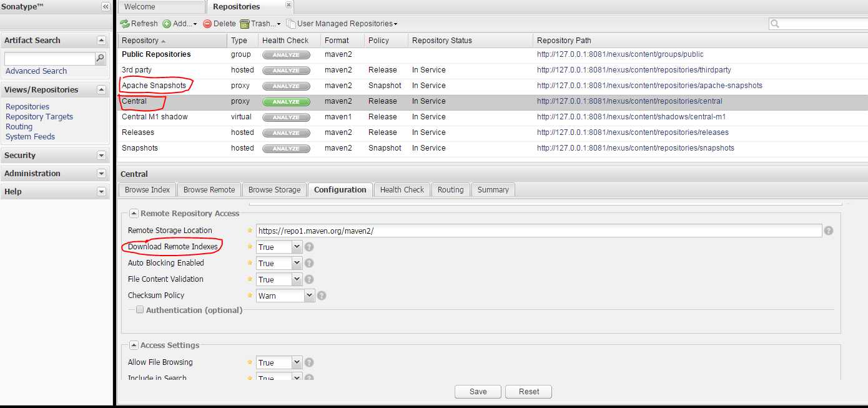
Task: Collapse the Access Settings section
Action: 134,345
